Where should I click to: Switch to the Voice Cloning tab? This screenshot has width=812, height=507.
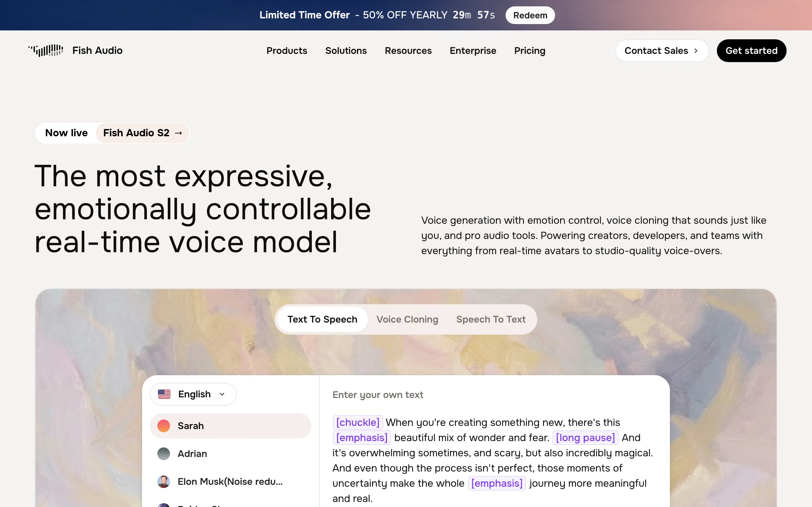coord(407,319)
